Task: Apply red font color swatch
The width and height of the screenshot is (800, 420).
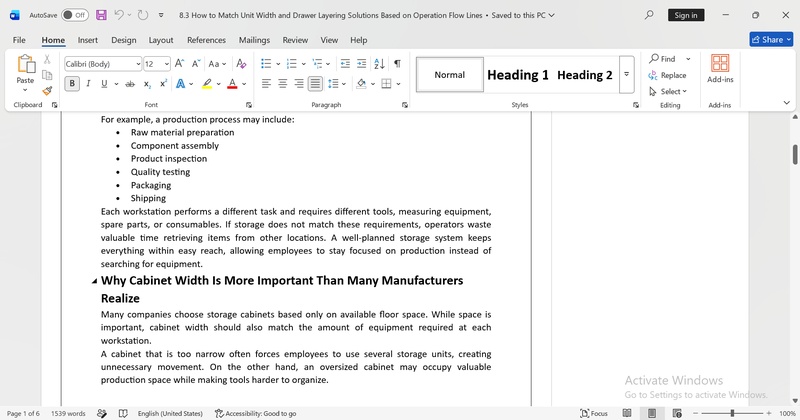Action: click(x=232, y=84)
